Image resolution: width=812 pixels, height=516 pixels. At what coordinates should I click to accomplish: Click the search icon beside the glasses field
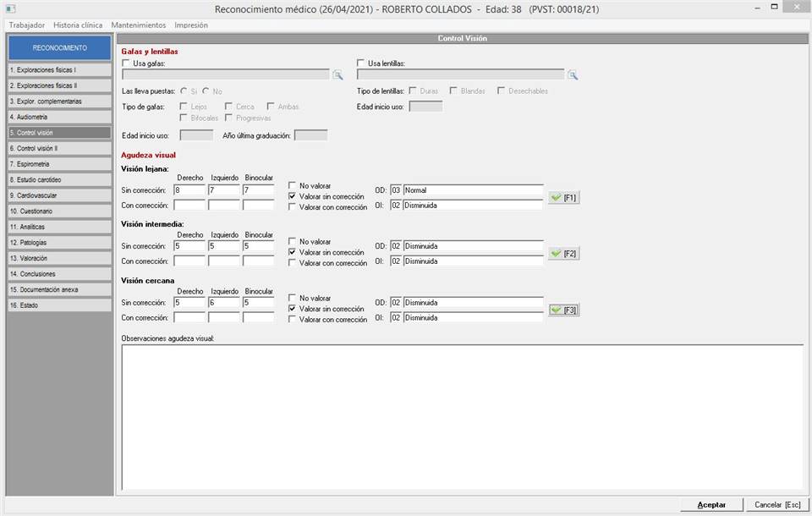click(x=337, y=75)
